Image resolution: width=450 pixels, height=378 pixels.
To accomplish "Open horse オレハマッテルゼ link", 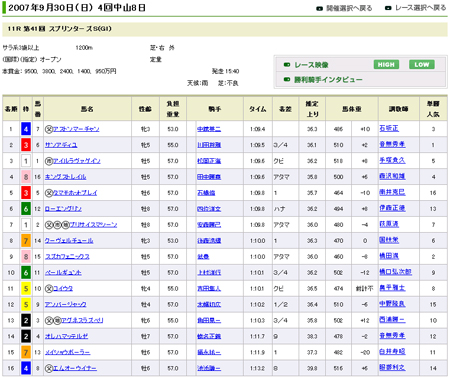I will (67, 336).
